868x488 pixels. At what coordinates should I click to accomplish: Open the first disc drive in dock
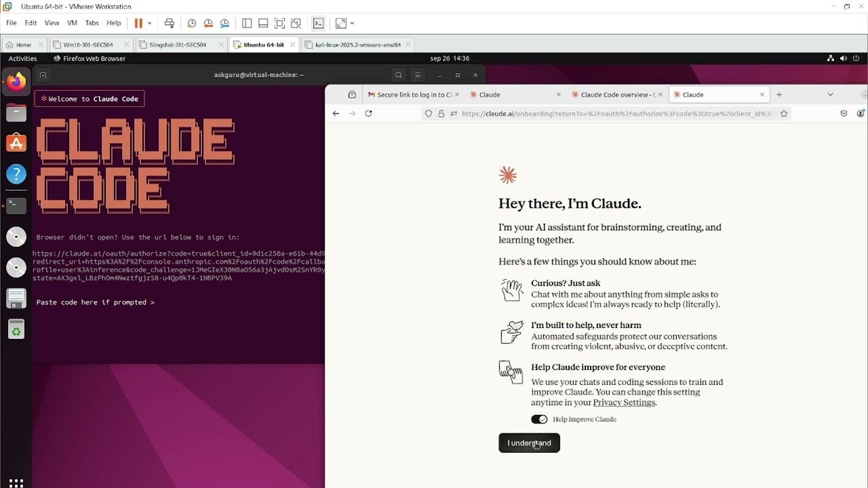click(x=16, y=237)
